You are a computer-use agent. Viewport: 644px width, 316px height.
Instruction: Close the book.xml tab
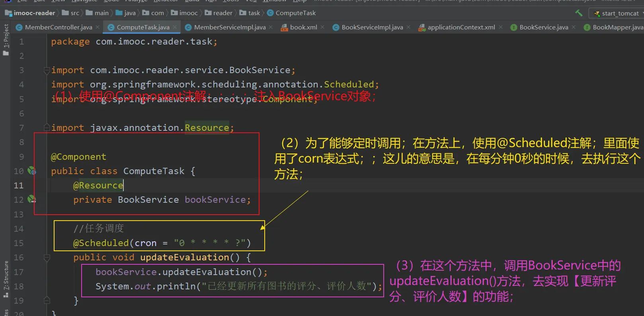tap(322, 27)
